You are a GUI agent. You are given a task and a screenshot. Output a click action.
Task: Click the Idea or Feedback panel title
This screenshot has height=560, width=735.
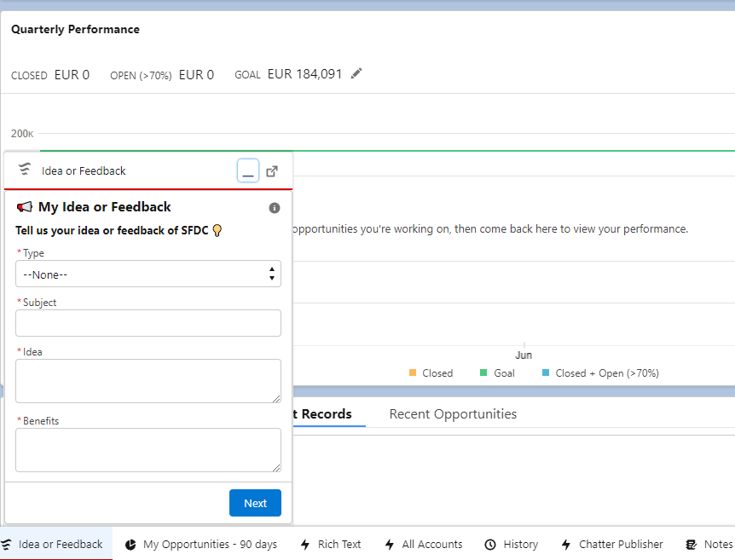84,171
